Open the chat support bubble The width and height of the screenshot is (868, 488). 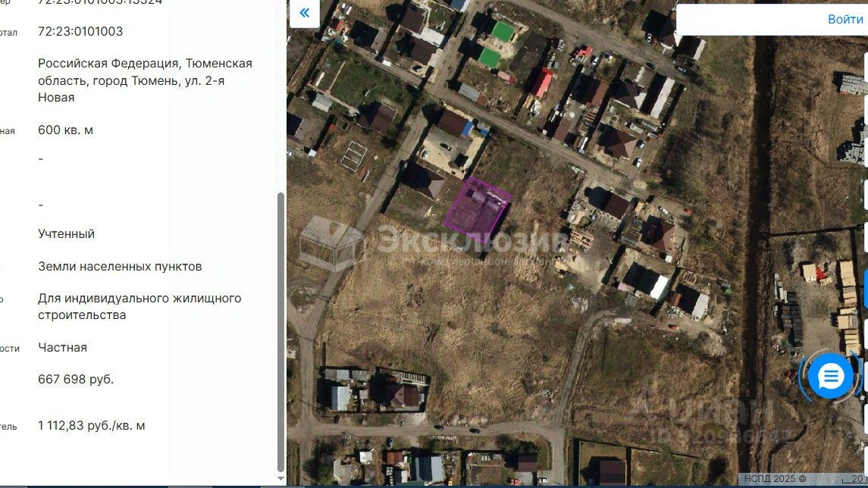pos(830,377)
